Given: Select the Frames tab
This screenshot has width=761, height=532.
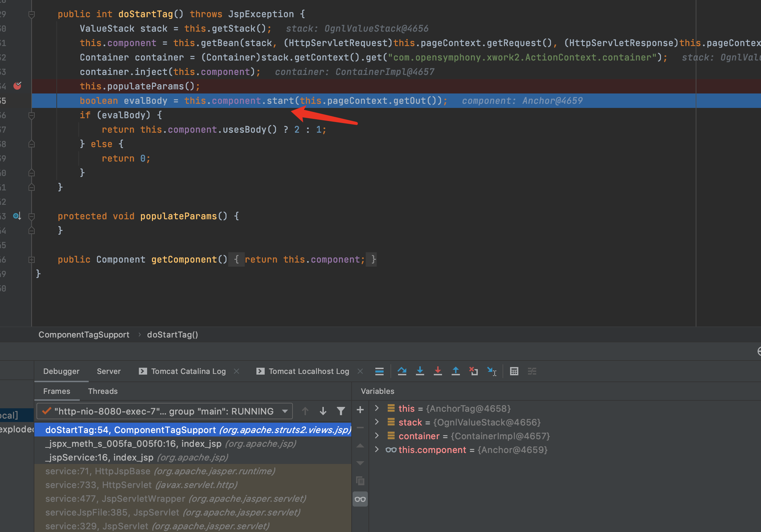Looking at the screenshot, I should 57,391.
